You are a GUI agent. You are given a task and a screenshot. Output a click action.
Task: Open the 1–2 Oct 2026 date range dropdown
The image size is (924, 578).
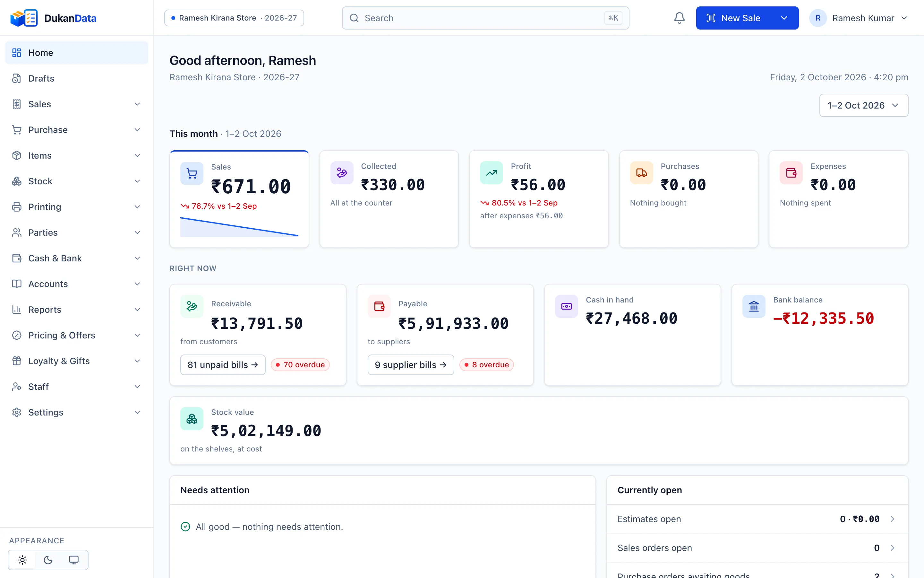point(864,105)
